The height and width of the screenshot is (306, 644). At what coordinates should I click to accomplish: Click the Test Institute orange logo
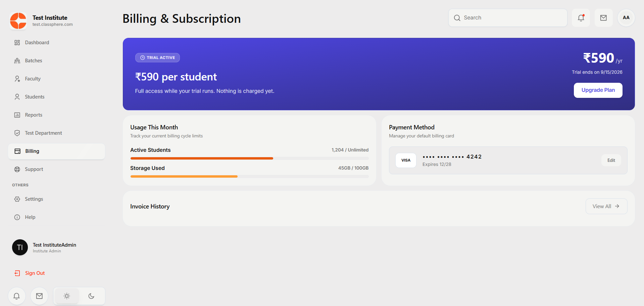[x=18, y=21]
